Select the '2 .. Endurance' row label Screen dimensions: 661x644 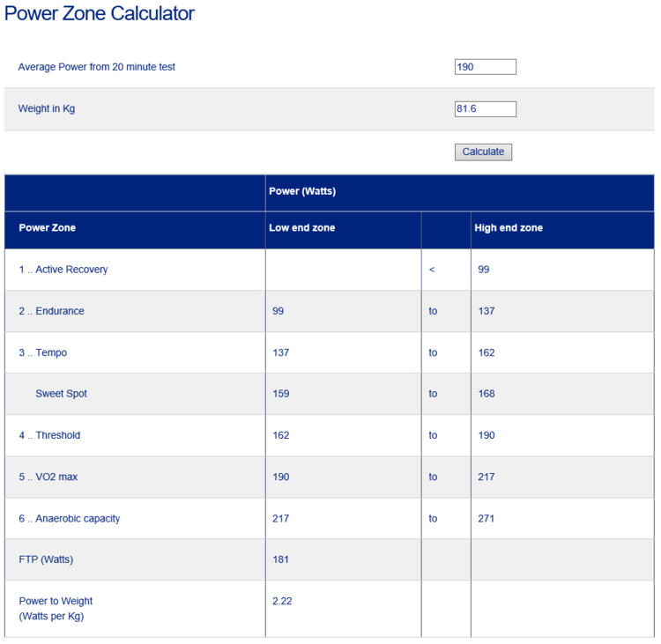tap(51, 311)
